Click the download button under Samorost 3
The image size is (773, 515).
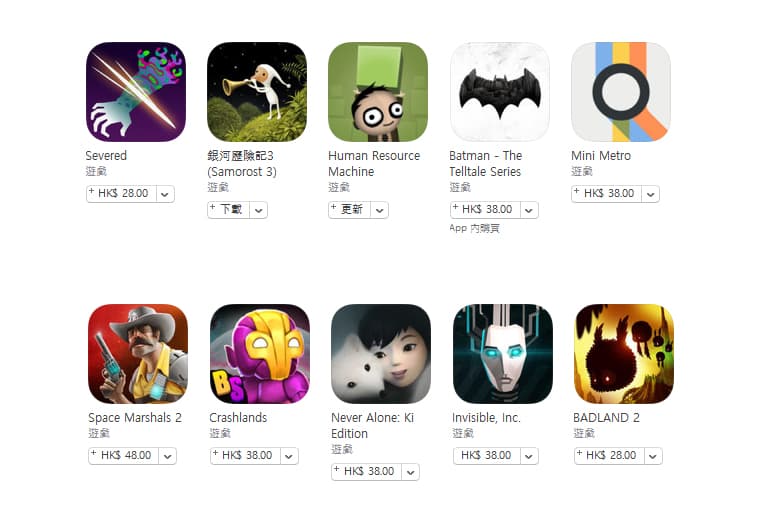click(x=228, y=210)
